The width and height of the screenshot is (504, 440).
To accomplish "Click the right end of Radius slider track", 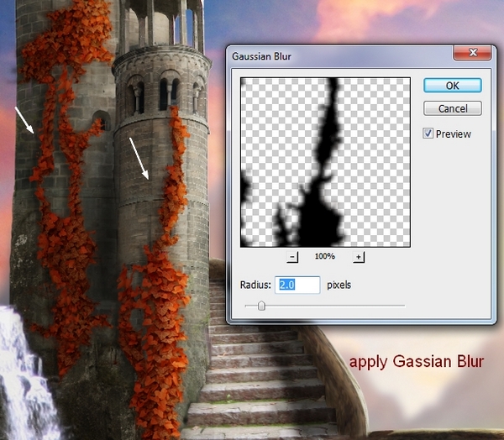I will pyautogui.click(x=403, y=306).
